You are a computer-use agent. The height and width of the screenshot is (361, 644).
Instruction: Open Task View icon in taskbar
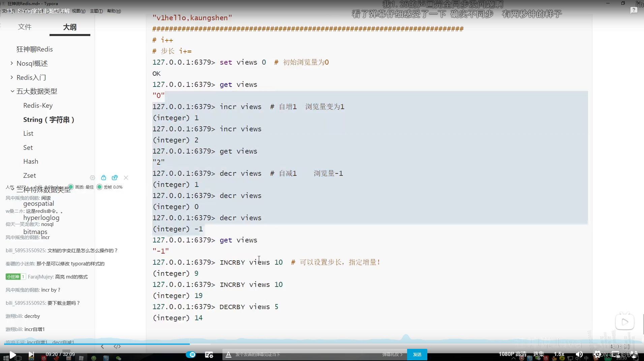(19, 358)
